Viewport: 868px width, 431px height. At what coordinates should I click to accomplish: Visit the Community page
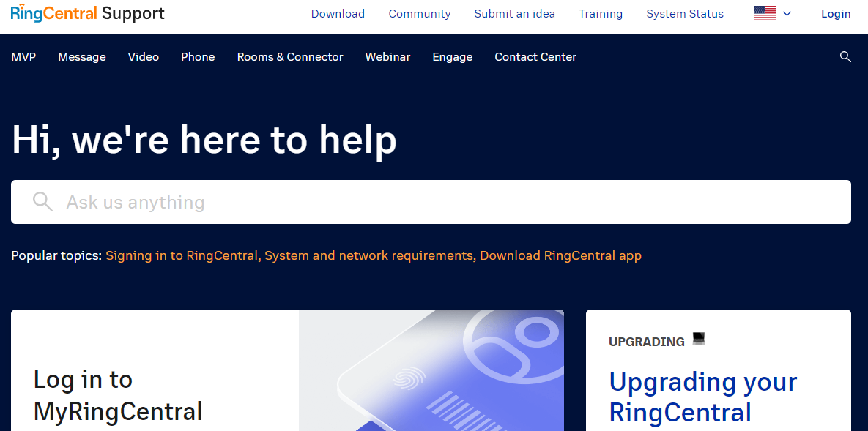click(x=420, y=14)
